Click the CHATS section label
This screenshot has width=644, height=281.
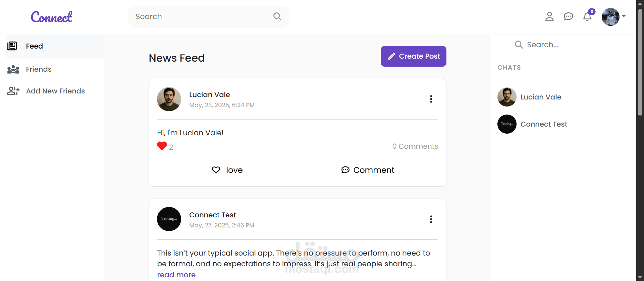509,68
